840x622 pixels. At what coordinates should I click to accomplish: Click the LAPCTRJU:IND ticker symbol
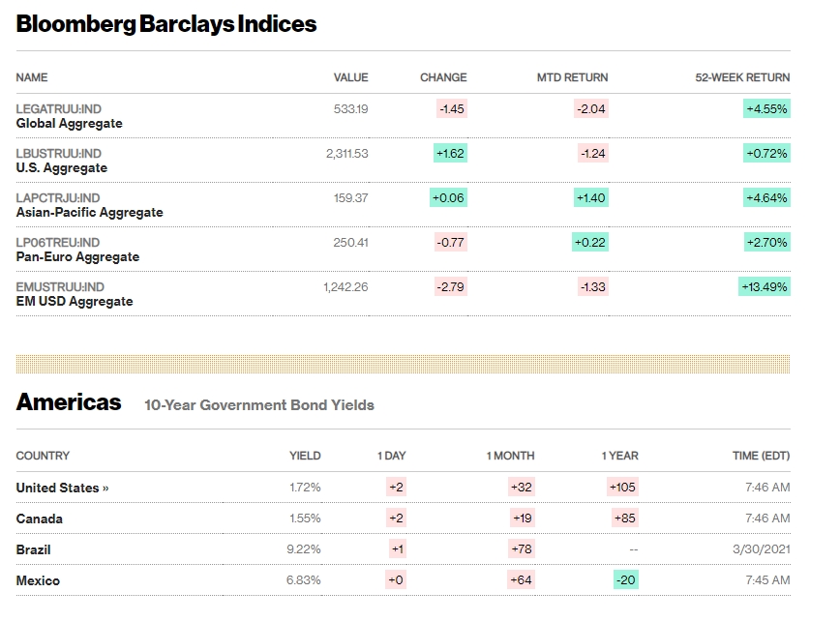58,198
